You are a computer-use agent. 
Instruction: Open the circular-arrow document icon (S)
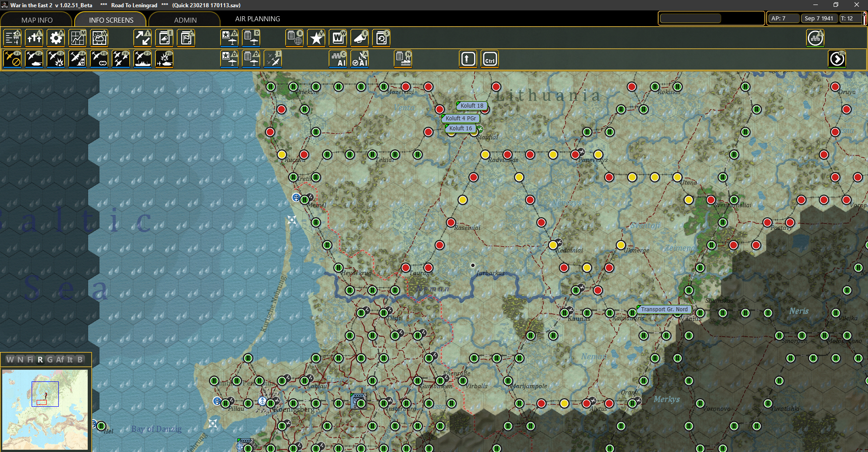click(x=382, y=38)
